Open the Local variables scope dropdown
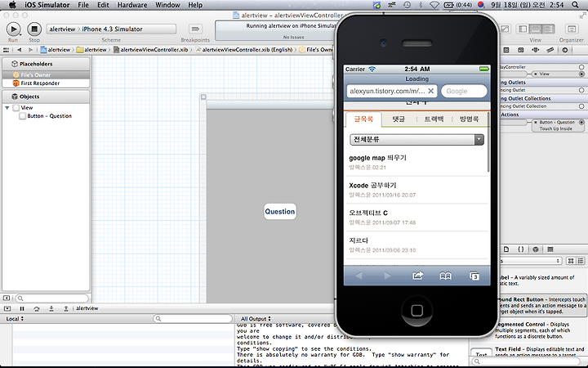This screenshot has width=588, height=368. pyautogui.click(x=15, y=318)
